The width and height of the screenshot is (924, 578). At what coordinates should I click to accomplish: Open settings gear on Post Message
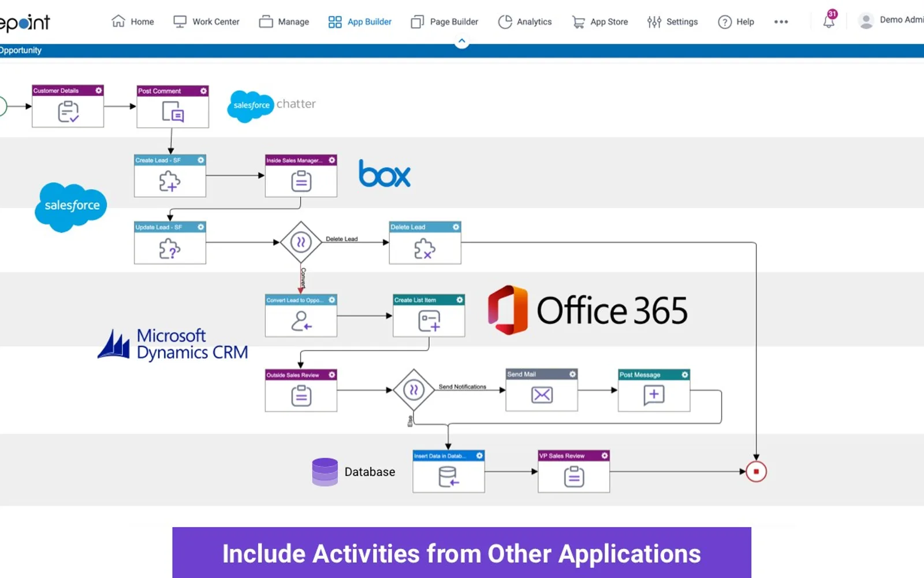click(x=685, y=375)
